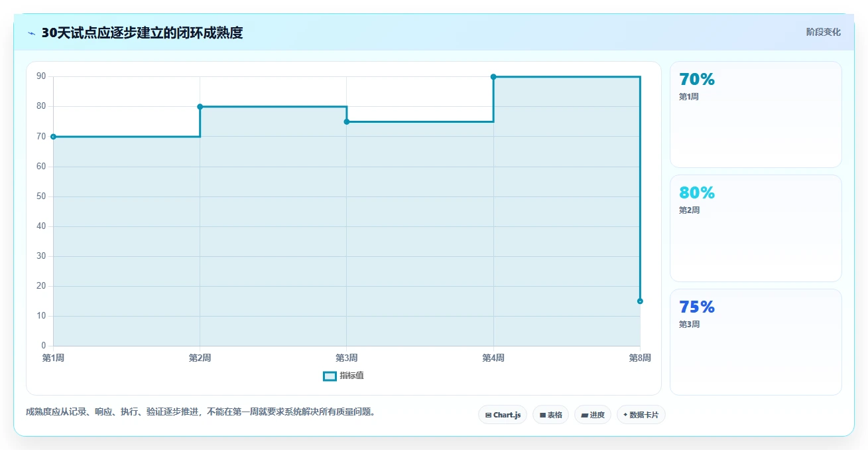Click the 阶段变化 label in header
This screenshot has height=450, width=868.
[824, 32]
